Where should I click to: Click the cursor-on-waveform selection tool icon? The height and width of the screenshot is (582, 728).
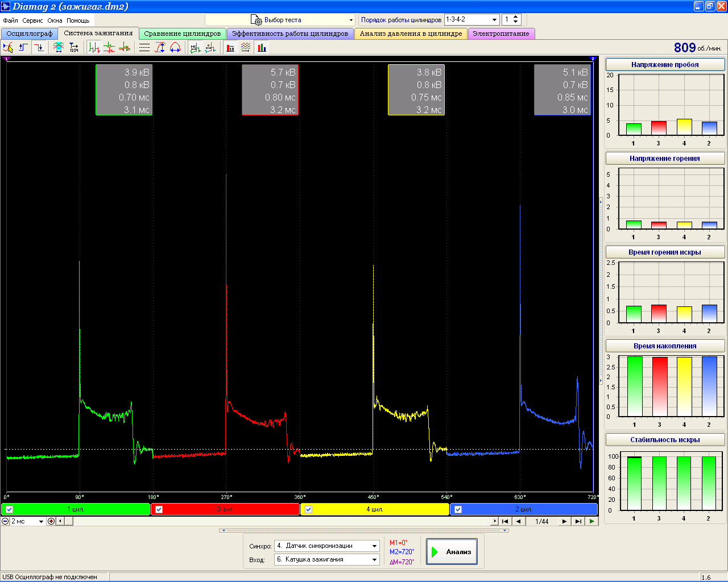pyautogui.click(x=8, y=48)
